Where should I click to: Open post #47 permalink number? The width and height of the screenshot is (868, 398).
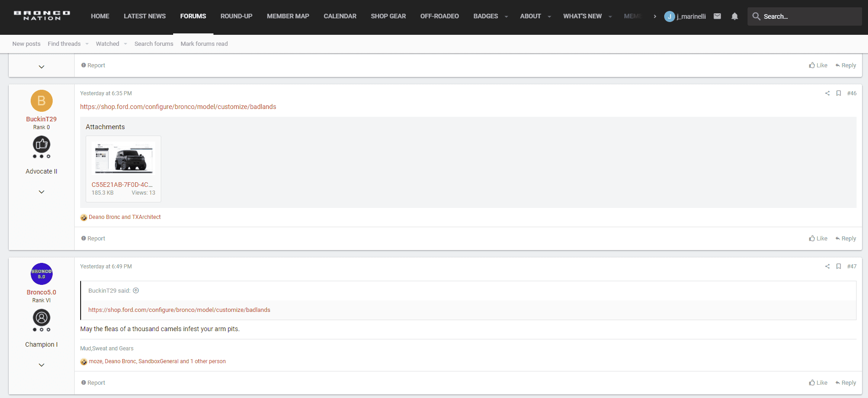(x=852, y=267)
